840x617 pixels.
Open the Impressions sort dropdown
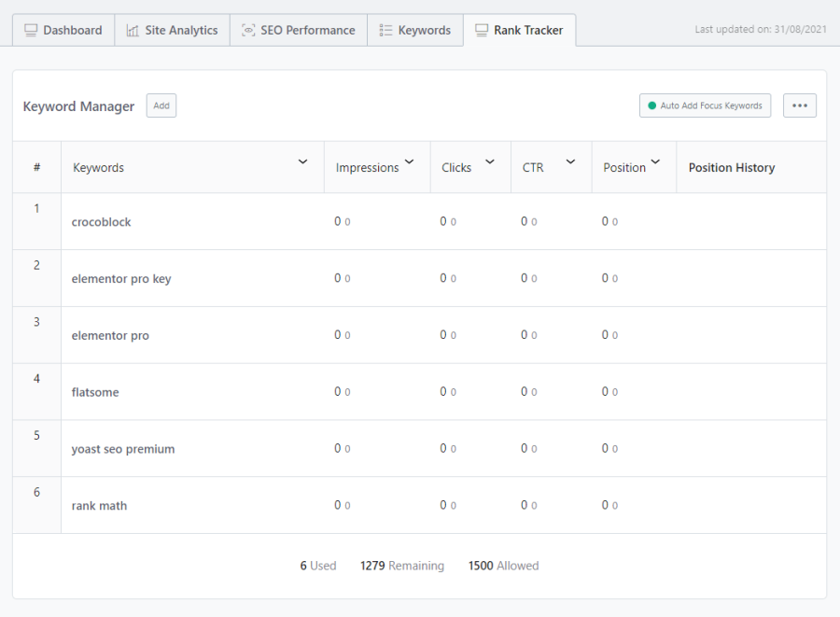[411, 162]
